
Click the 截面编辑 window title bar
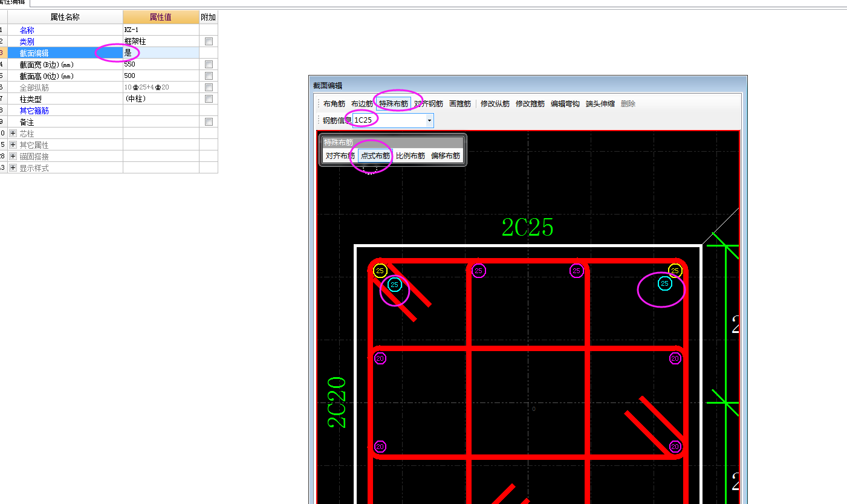click(x=528, y=85)
